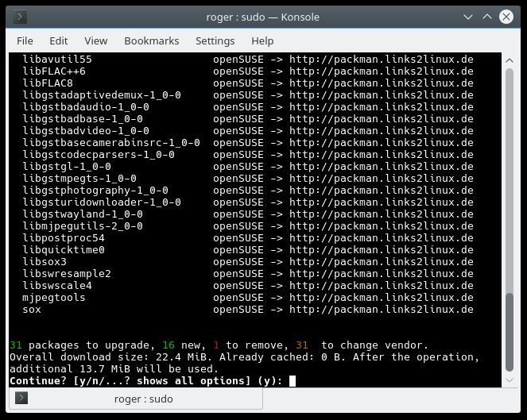This screenshot has height=420, width=527.
Task: Click the scrollbar down arrow
Action: pyautogui.click(x=510, y=380)
